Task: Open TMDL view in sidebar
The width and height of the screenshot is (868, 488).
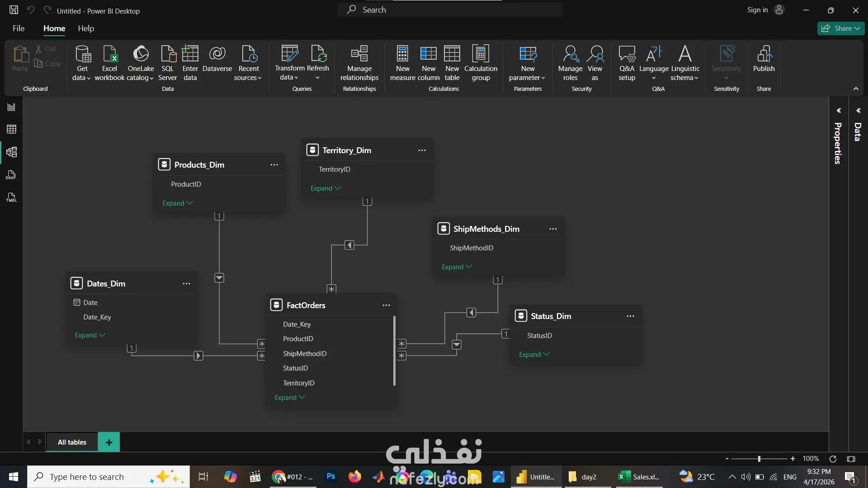Action: click(11, 197)
